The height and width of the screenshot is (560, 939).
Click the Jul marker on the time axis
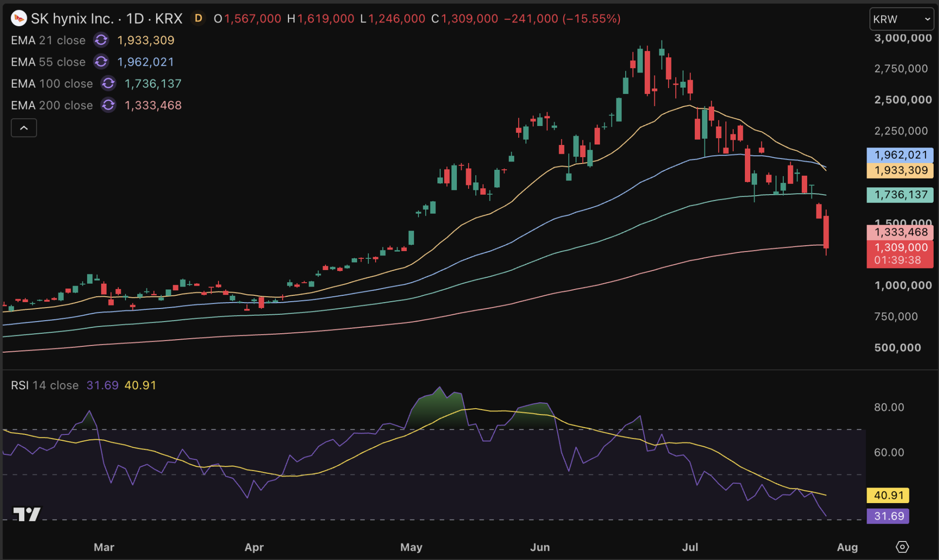(690, 547)
